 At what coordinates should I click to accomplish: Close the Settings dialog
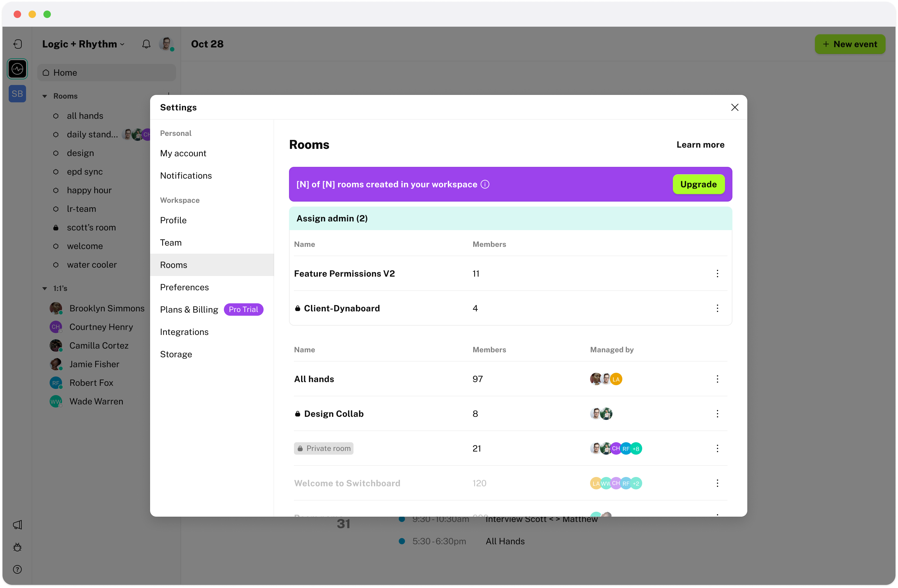734,108
